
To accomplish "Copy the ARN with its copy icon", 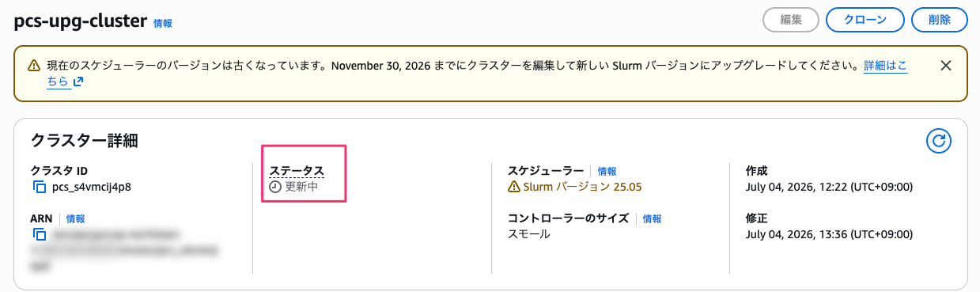I will pyautogui.click(x=39, y=235).
